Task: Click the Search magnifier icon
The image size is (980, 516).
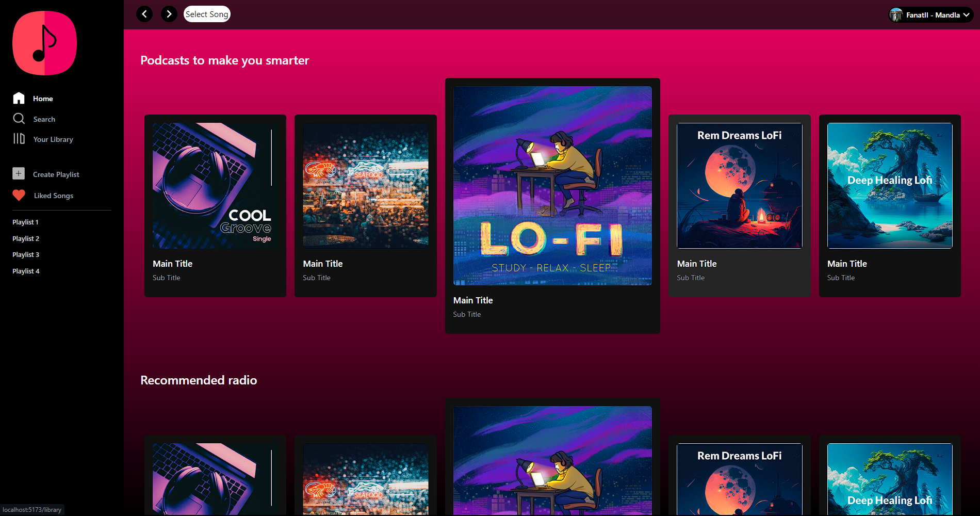Action: (19, 119)
